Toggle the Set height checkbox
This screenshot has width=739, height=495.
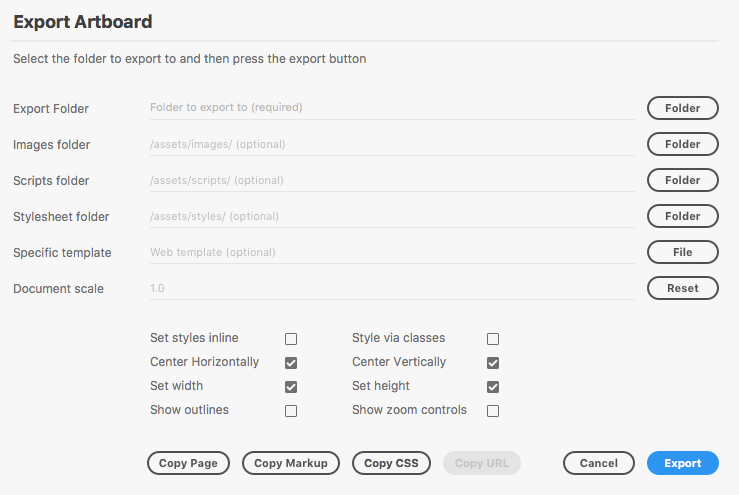[x=493, y=387]
